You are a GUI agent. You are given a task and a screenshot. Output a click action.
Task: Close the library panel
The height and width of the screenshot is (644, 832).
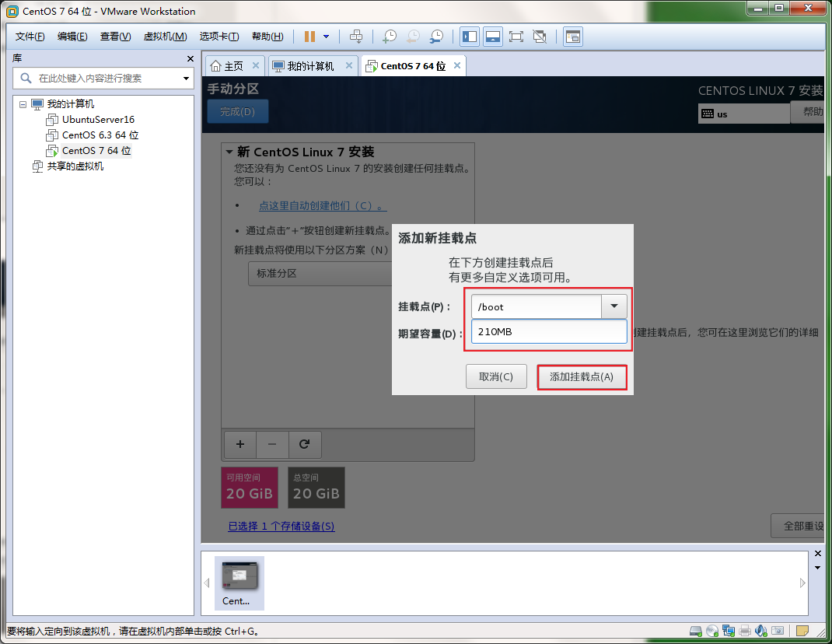coord(191,58)
